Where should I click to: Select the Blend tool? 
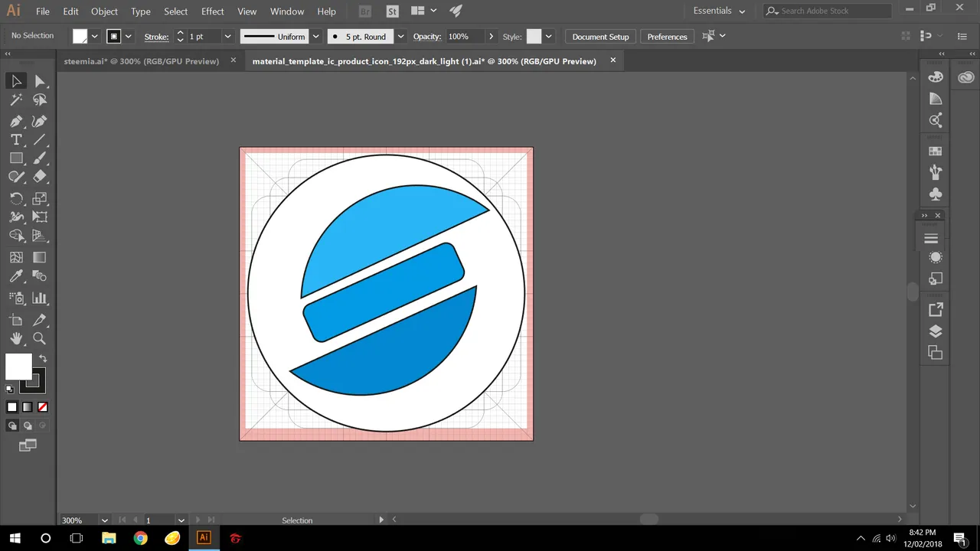(40, 276)
